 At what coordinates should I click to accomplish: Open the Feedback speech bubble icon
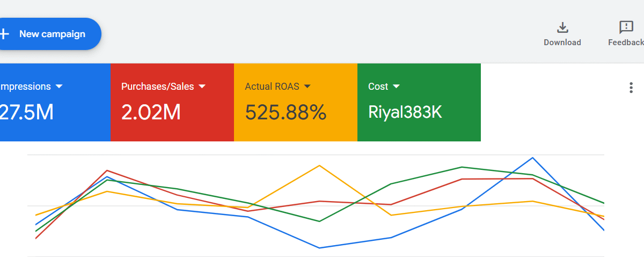[x=626, y=27]
